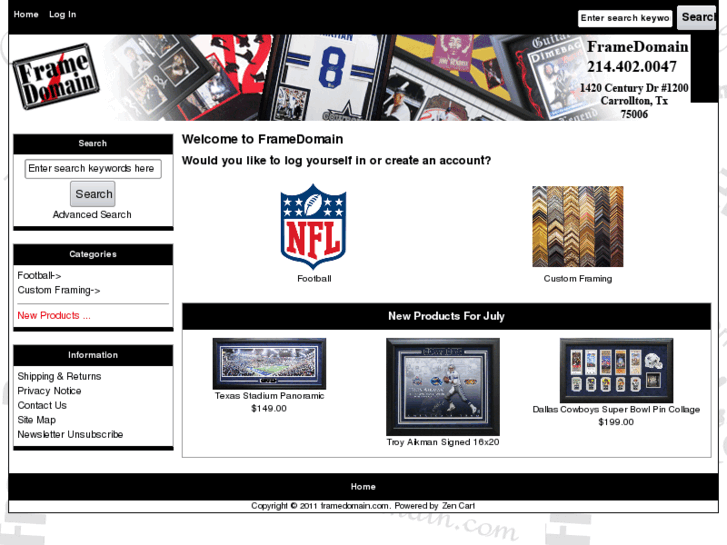
Task: Open the Site Map
Action: coord(36,420)
